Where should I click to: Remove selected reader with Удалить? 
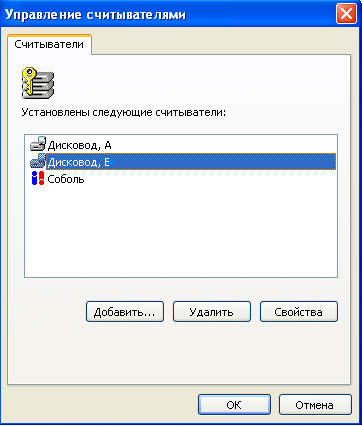[x=212, y=312]
